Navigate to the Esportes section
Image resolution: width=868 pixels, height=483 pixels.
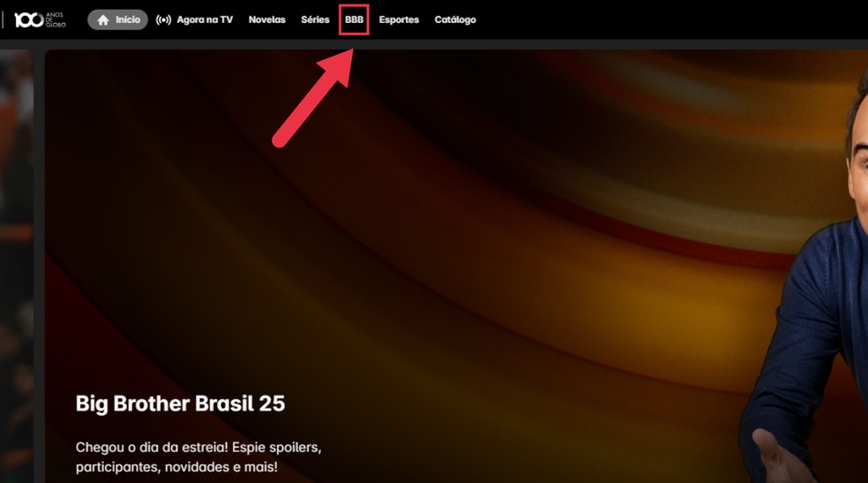click(399, 19)
